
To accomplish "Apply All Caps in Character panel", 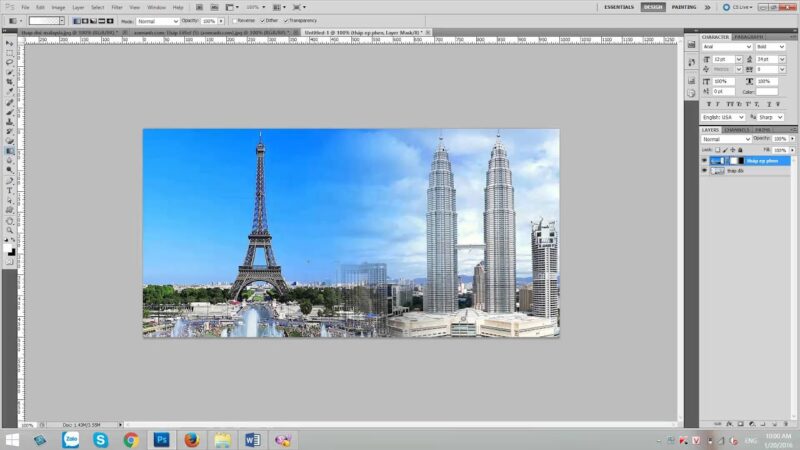I will tap(730, 104).
